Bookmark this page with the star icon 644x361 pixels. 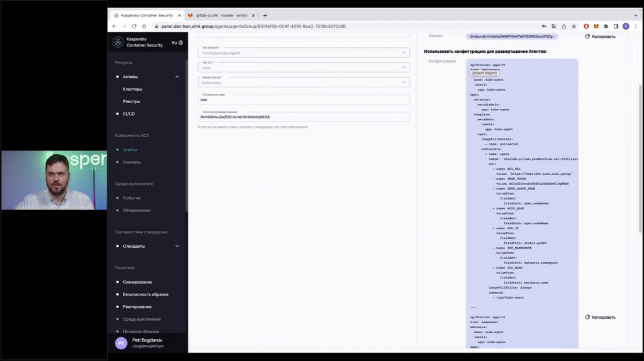[x=574, y=26]
